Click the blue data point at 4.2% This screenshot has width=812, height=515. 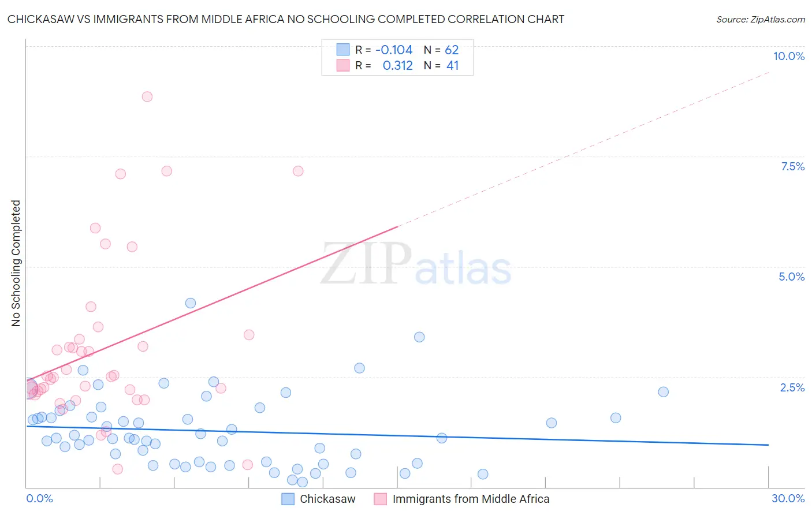click(x=191, y=303)
